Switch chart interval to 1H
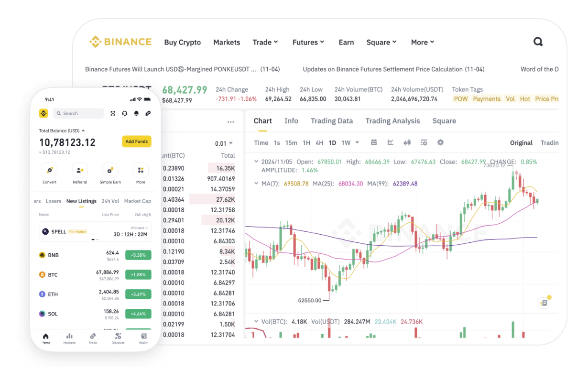 point(306,142)
